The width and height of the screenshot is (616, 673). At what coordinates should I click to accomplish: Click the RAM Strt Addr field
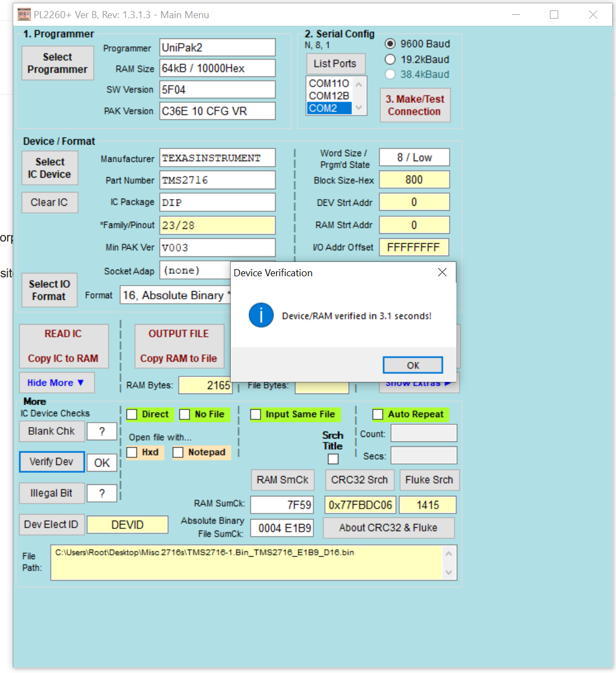[415, 225]
